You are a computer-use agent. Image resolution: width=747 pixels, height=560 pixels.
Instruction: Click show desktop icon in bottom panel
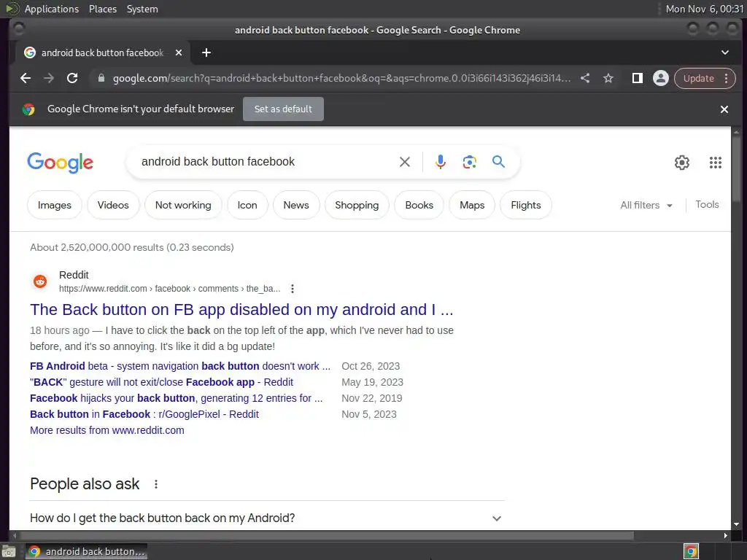9,551
